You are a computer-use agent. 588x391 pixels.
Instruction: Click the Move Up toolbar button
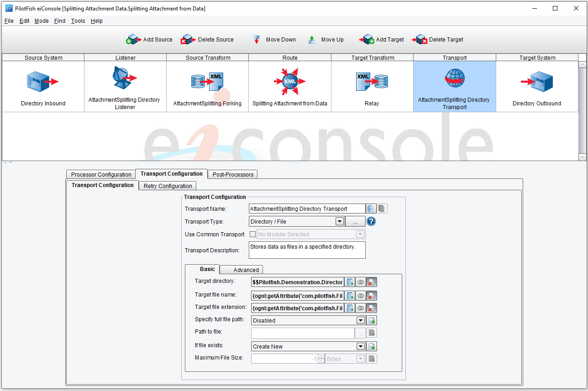pos(326,40)
